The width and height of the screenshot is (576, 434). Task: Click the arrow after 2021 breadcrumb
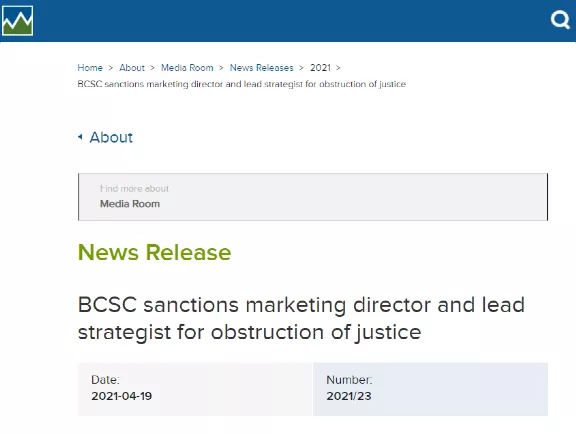point(338,68)
